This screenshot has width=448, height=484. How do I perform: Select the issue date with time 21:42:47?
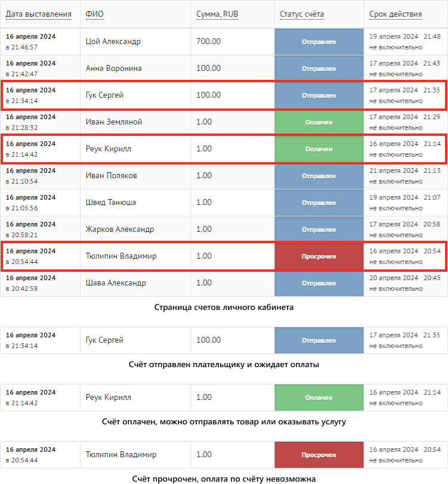tap(30, 69)
